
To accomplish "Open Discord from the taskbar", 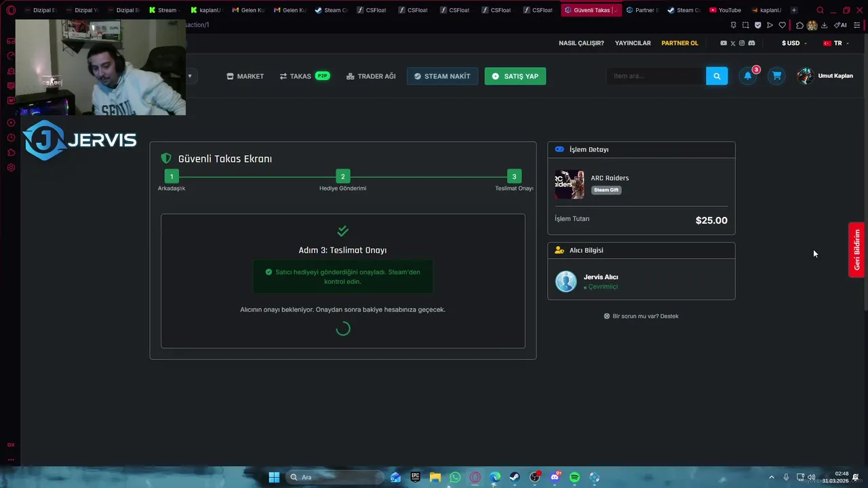I will [555, 477].
